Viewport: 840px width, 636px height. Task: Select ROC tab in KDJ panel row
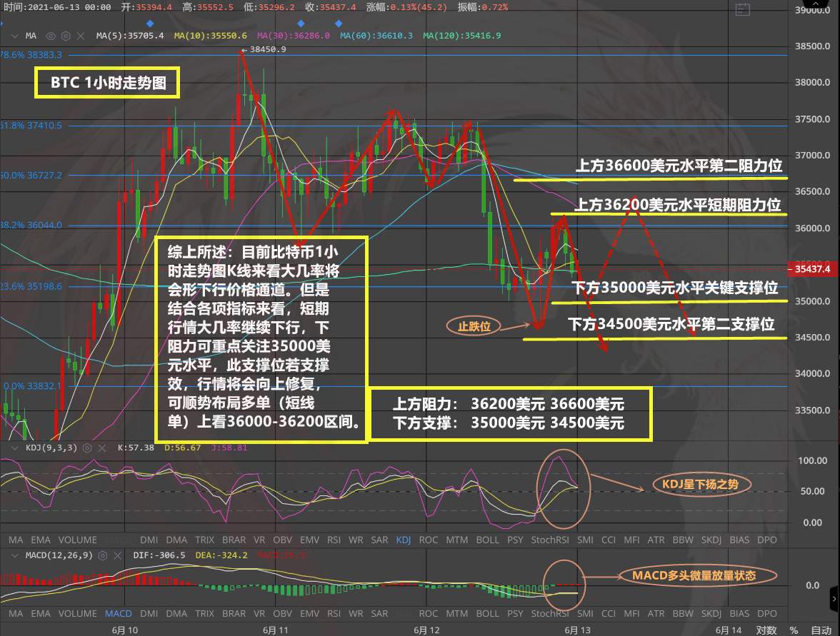click(x=428, y=540)
